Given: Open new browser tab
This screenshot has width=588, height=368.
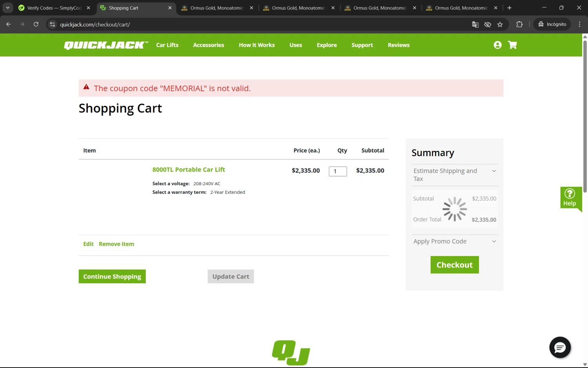Looking at the screenshot, I should [x=509, y=8].
